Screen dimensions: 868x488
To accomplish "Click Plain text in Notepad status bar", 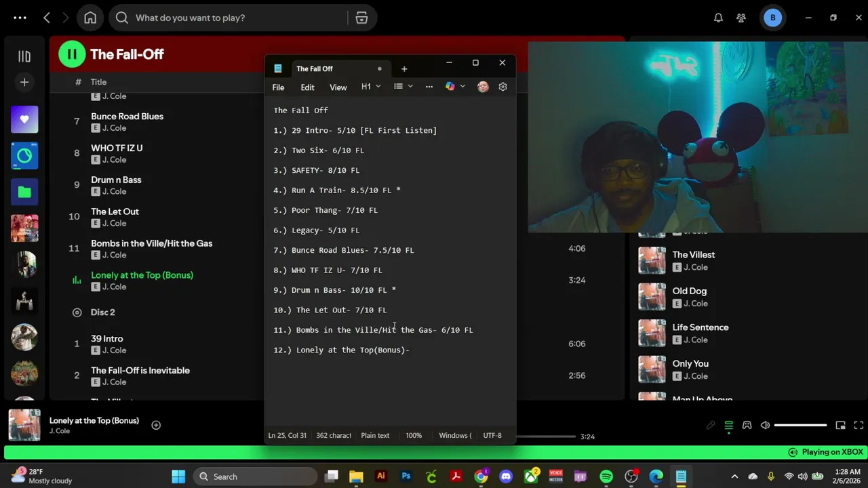I will pyautogui.click(x=375, y=436).
